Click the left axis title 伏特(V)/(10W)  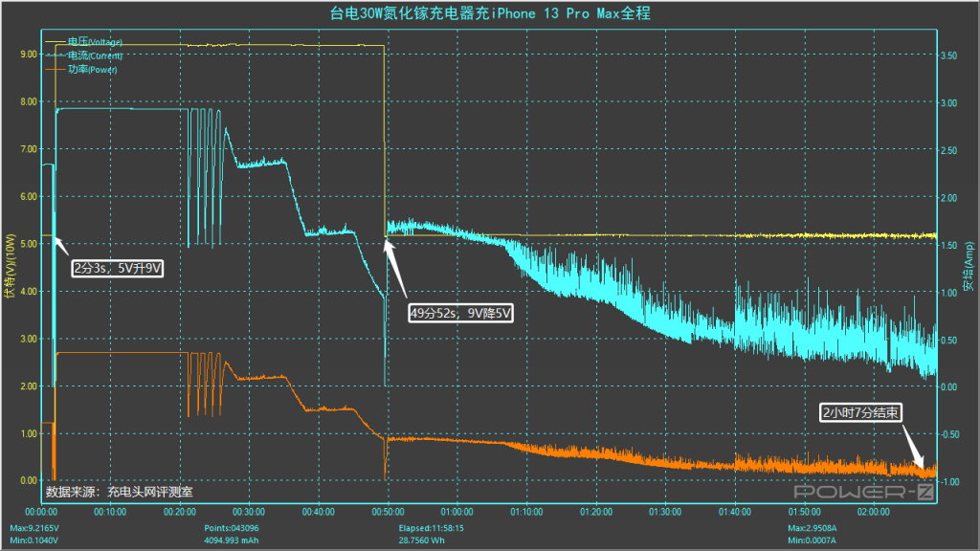coord(10,266)
